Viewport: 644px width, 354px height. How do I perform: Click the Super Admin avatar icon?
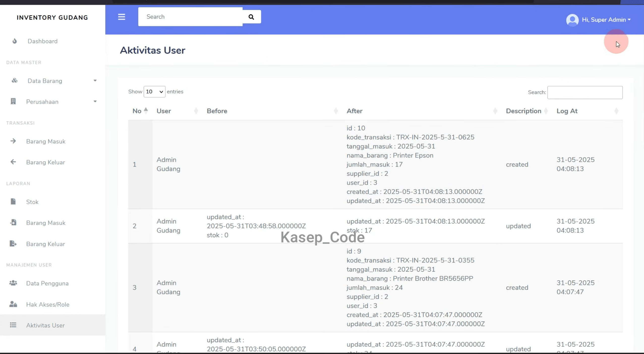coord(572,20)
